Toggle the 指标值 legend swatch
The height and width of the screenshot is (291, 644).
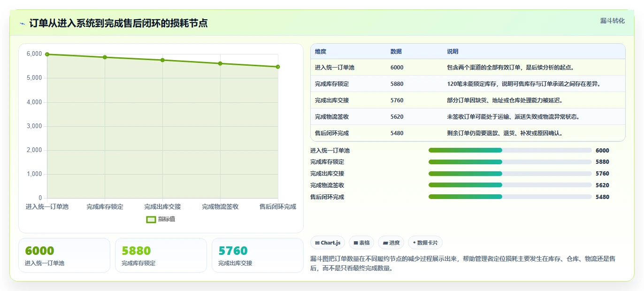pyautogui.click(x=151, y=219)
